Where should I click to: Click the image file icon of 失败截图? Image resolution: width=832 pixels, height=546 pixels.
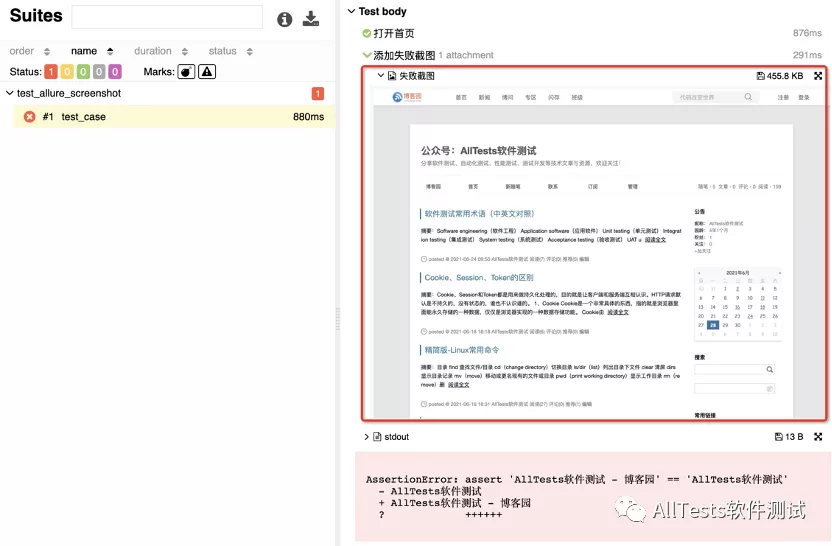pyautogui.click(x=392, y=76)
